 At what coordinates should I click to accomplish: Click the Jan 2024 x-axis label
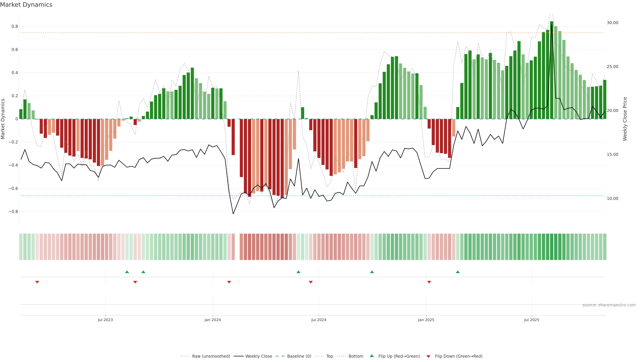click(212, 320)
